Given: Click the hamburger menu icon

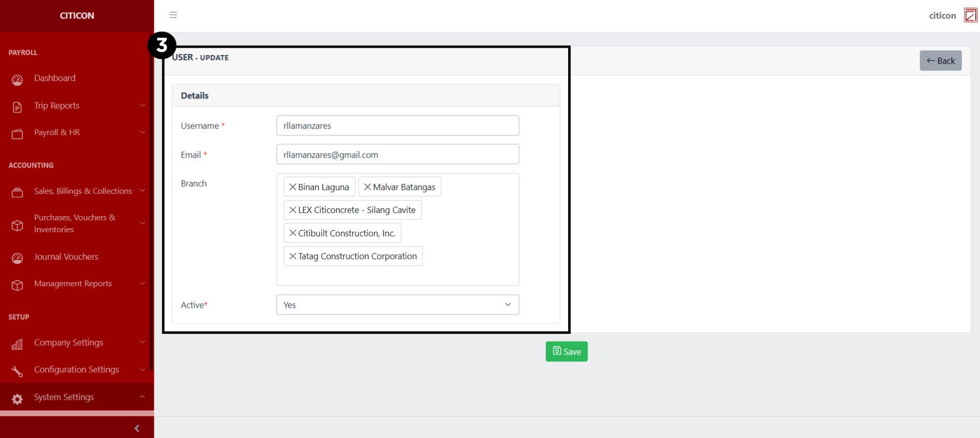Looking at the screenshot, I should tap(173, 15).
